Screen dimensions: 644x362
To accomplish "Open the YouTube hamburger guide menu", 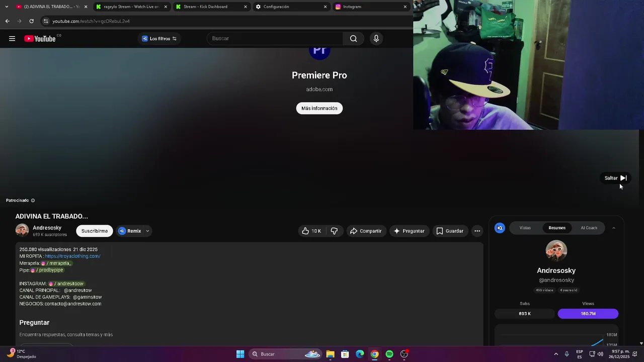I will 12,39.
